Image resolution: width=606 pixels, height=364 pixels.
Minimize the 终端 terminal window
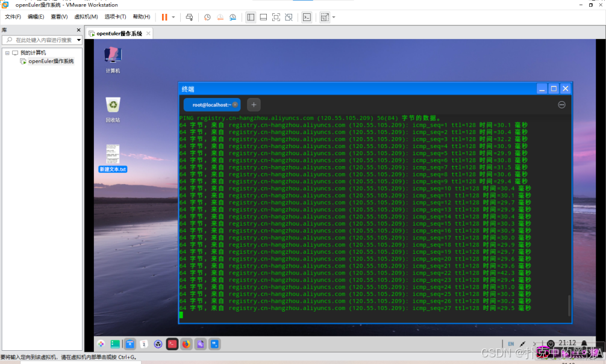point(542,89)
